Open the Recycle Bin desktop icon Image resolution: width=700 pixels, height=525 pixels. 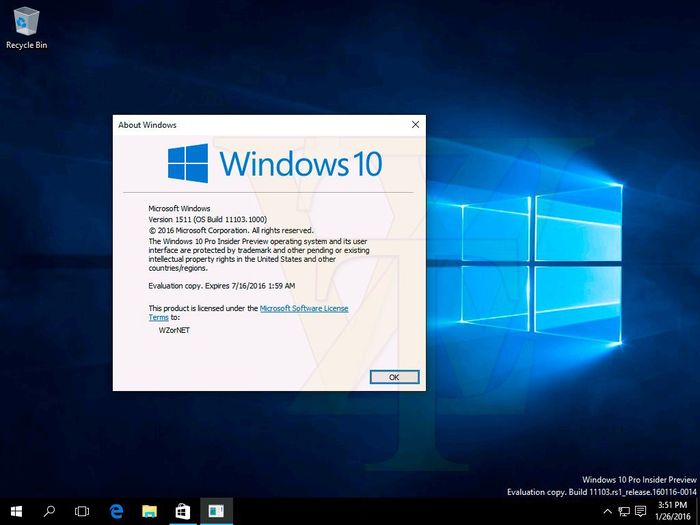click(x=26, y=25)
